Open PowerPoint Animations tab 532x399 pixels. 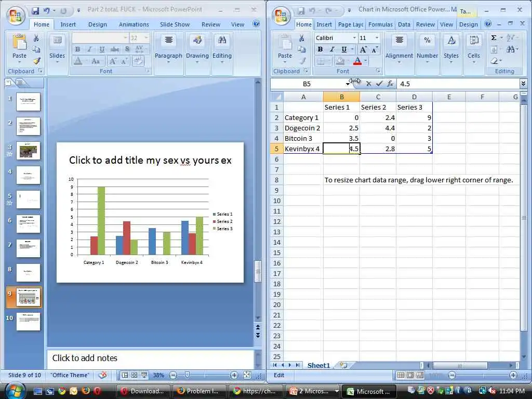(x=134, y=24)
